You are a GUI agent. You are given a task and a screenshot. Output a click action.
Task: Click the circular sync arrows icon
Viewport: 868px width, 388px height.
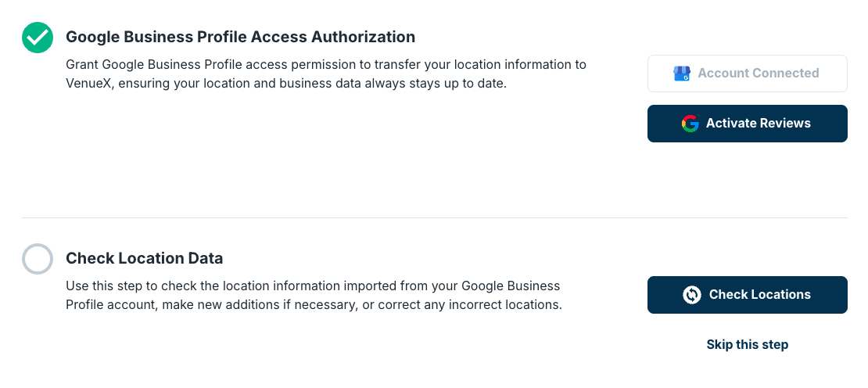tap(692, 295)
